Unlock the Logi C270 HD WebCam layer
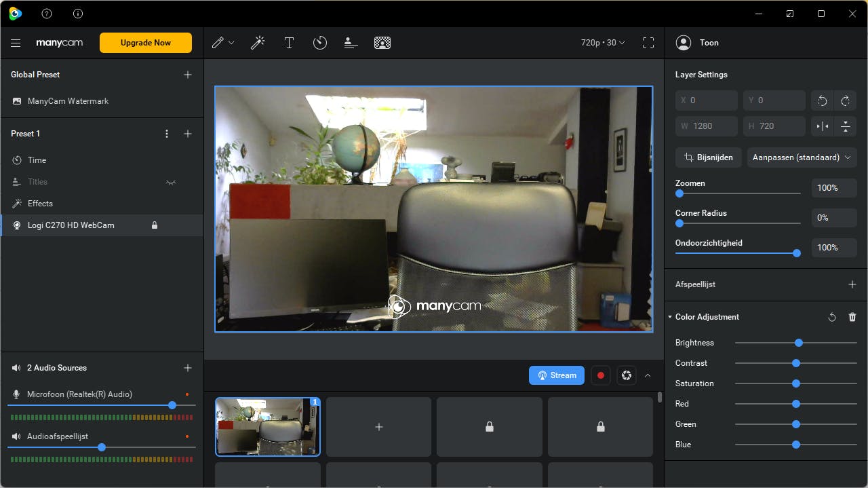The image size is (868, 488). (x=155, y=225)
